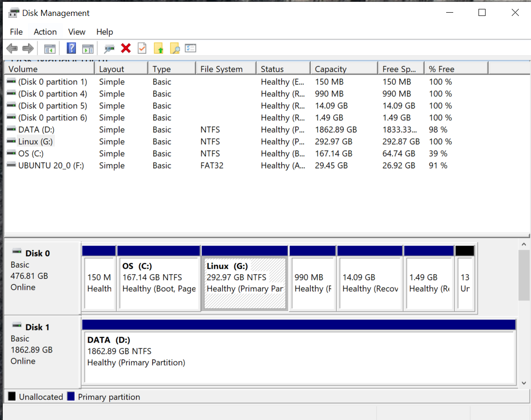Click the blue Primary partition legend swatch
The width and height of the screenshot is (531, 420).
[71, 396]
